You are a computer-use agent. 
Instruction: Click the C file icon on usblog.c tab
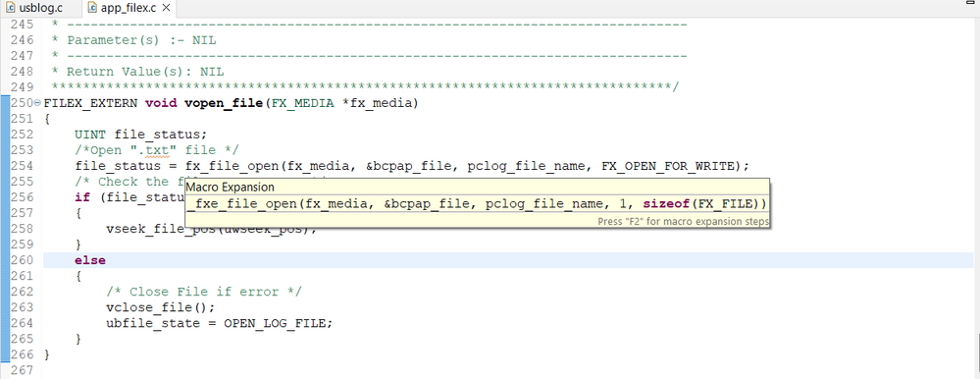[x=11, y=9]
